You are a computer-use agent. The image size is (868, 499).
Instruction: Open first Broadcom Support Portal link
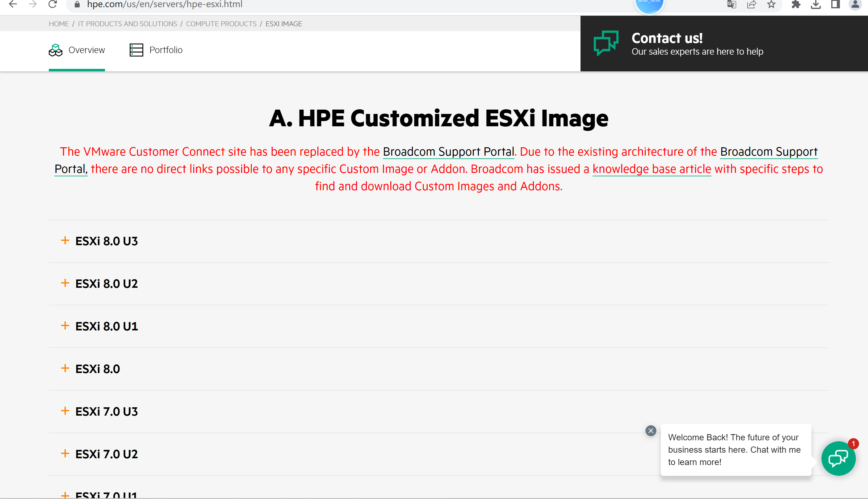tap(449, 152)
